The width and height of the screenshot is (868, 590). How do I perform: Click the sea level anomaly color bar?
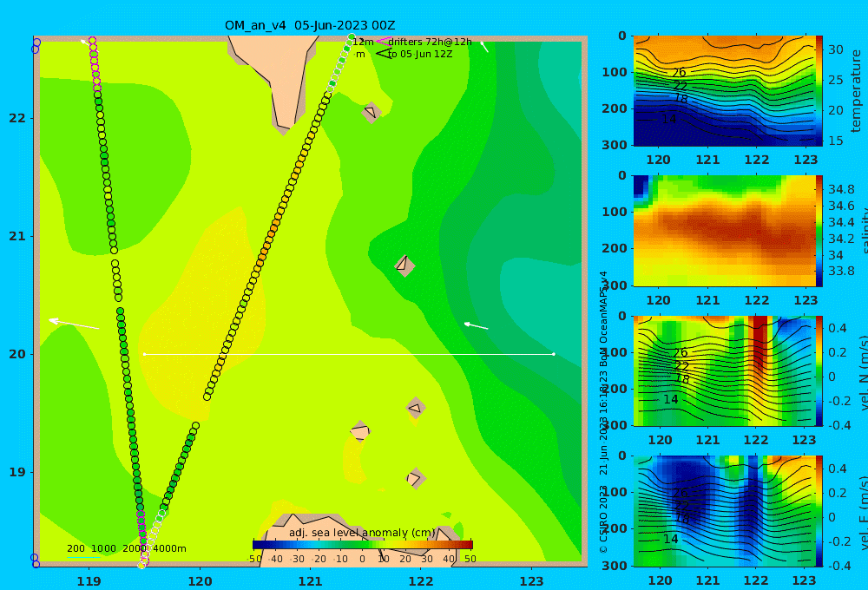coord(363,545)
